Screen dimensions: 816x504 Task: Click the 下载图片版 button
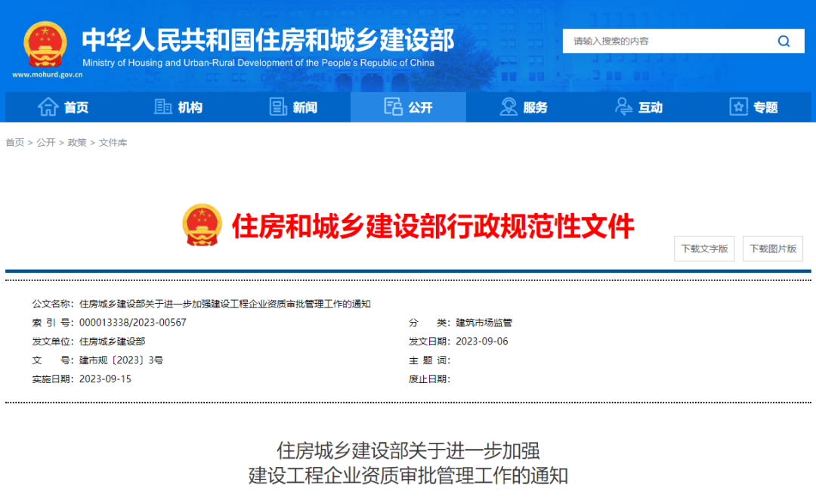(774, 248)
